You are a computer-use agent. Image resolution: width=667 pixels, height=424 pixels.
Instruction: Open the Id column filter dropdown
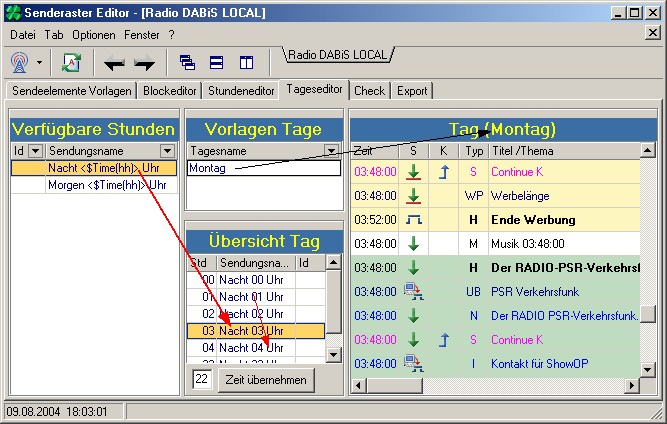point(35,150)
